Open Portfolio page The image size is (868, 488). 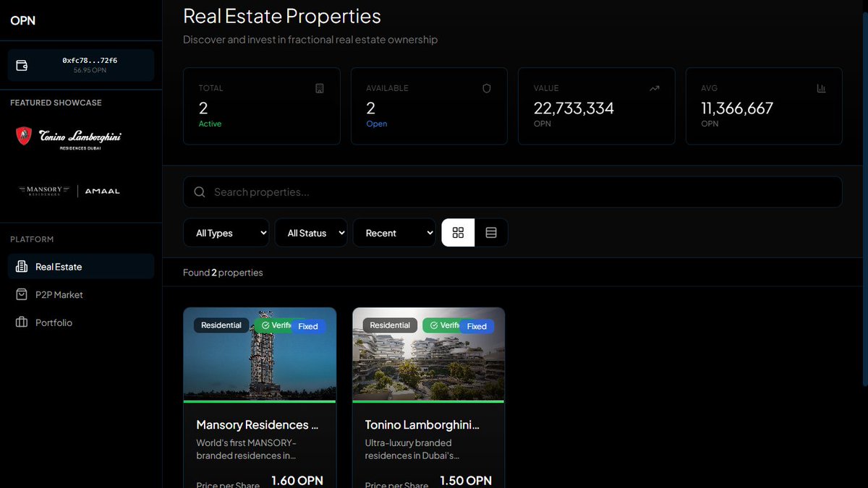click(x=81, y=322)
